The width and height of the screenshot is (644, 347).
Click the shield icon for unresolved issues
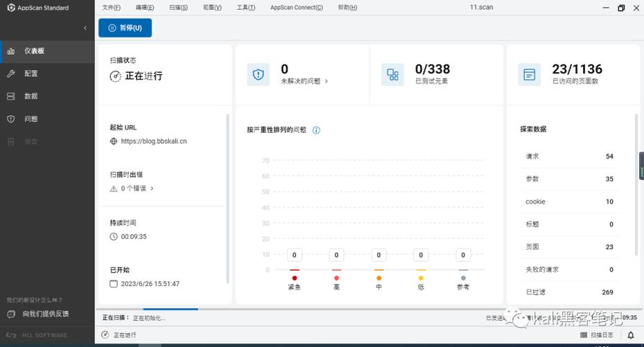click(x=258, y=74)
